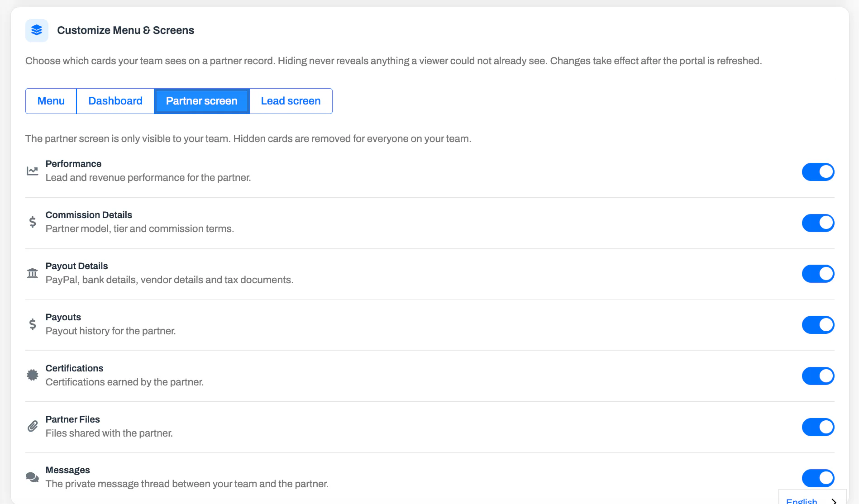Screen dimensions: 859x504
Task: Toggle off the Performance card
Action: [818, 172]
